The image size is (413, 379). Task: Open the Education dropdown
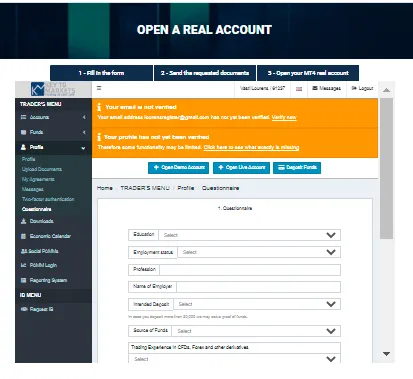pyautogui.click(x=234, y=235)
